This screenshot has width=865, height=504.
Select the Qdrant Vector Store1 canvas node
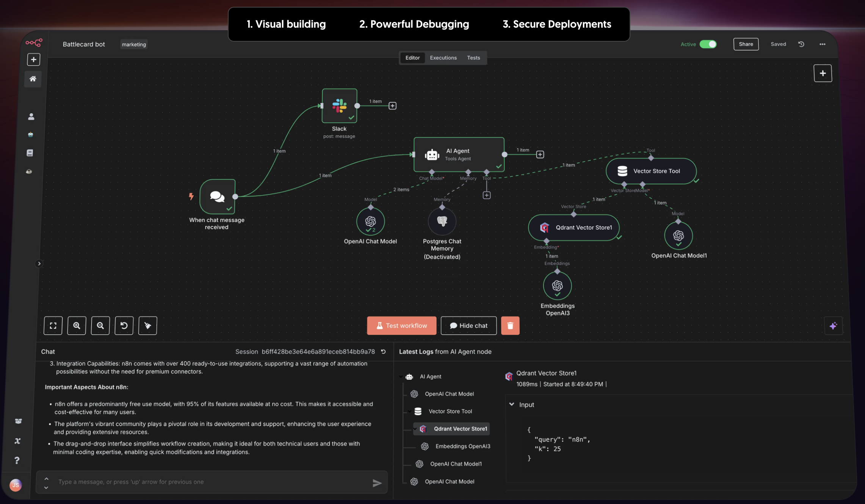(x=574, y=228)
